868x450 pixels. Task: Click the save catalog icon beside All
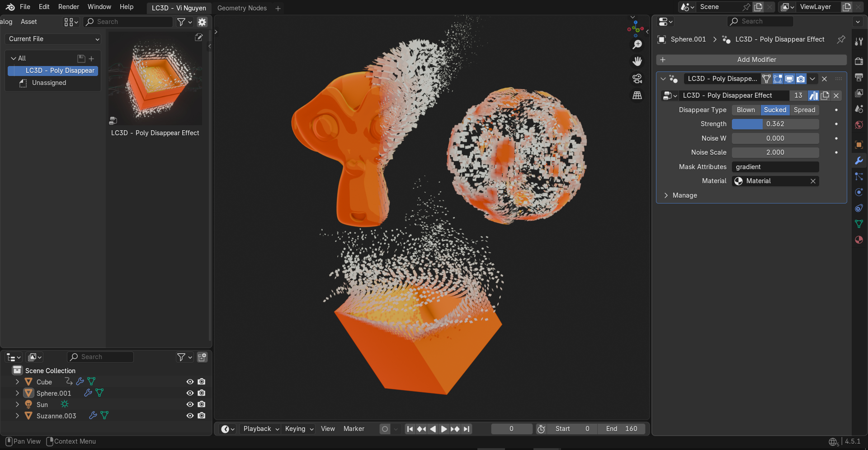click(81, 58)
